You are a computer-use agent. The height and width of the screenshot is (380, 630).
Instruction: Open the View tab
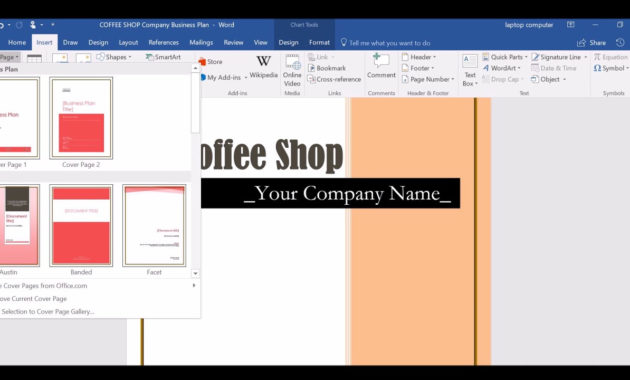click(260, 42)
